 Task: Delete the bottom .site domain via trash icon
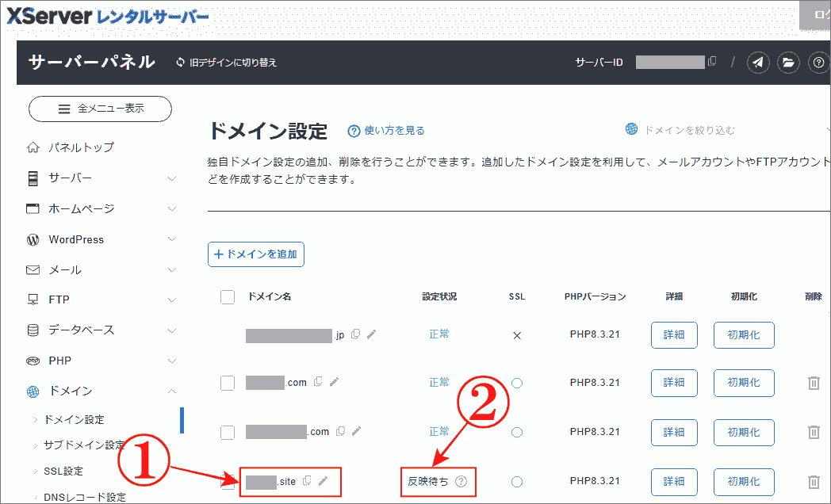[x=814, y=481]
